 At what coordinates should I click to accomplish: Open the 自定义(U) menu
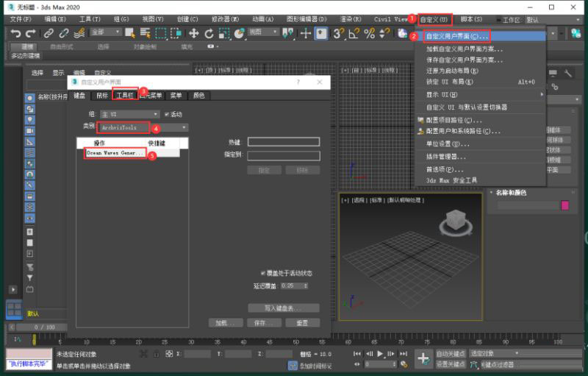pyautogui.click(x=434, y=20)
